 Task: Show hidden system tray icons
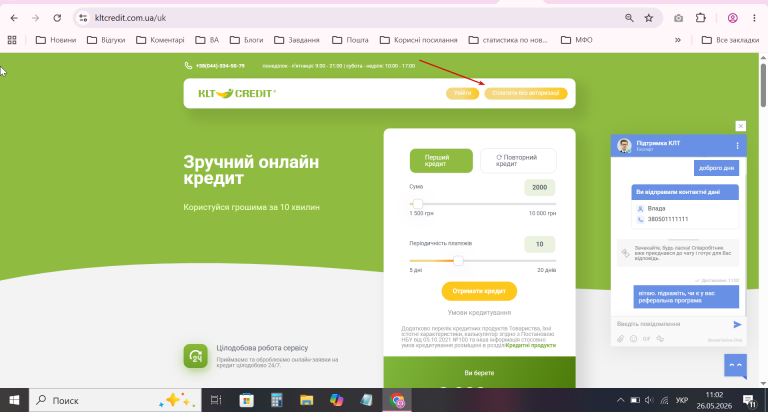pos(620,400)
